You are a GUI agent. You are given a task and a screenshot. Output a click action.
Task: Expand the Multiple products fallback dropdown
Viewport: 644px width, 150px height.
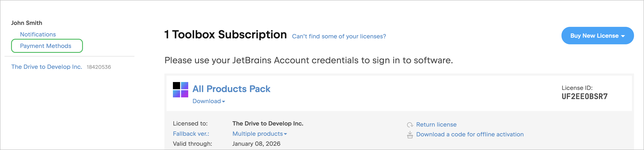click(259, 134)
